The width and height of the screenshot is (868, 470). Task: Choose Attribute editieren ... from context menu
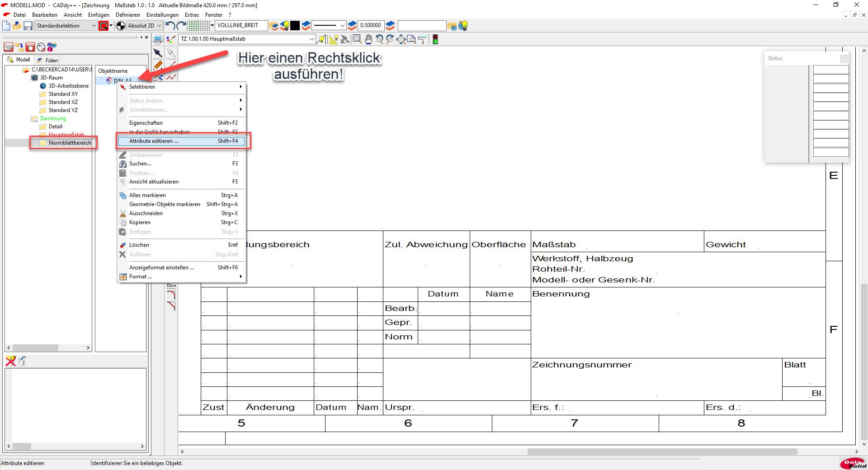pos(181,141)
